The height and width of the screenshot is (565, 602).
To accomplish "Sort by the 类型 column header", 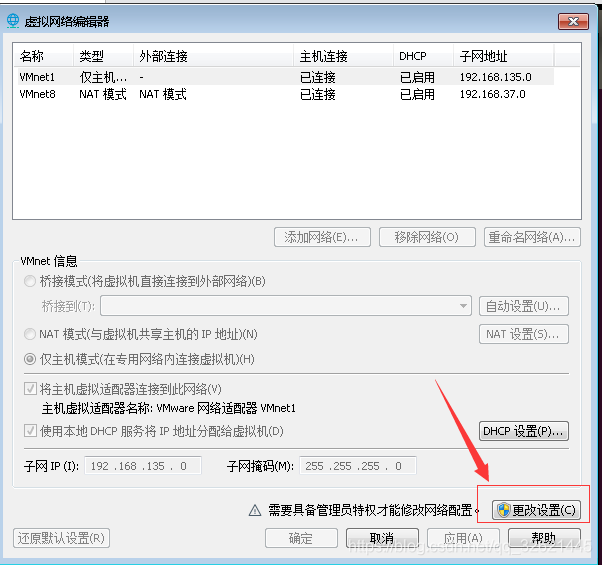I will [103, 56].
